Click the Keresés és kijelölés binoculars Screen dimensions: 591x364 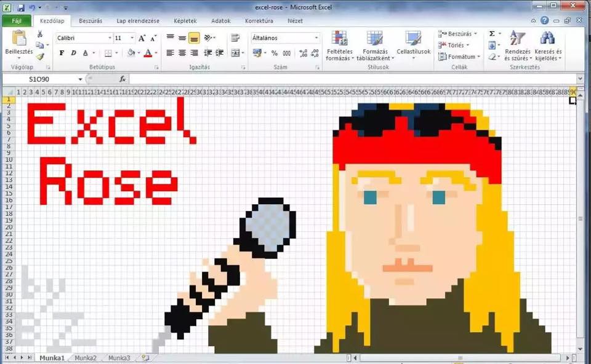tap(547, 46)
